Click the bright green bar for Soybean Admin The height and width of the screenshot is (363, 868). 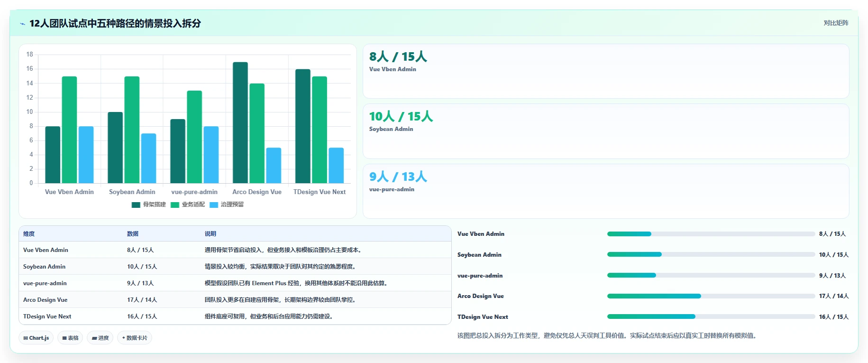click(x=132, y=130)
